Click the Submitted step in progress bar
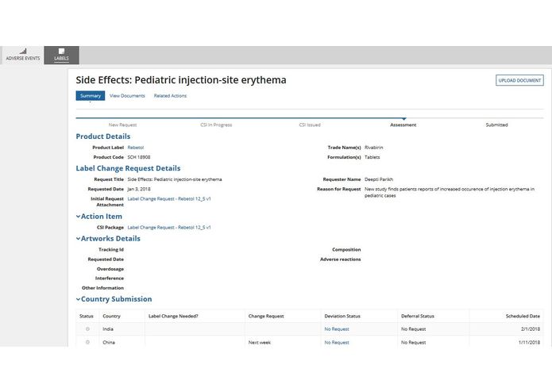 [496, 125]
